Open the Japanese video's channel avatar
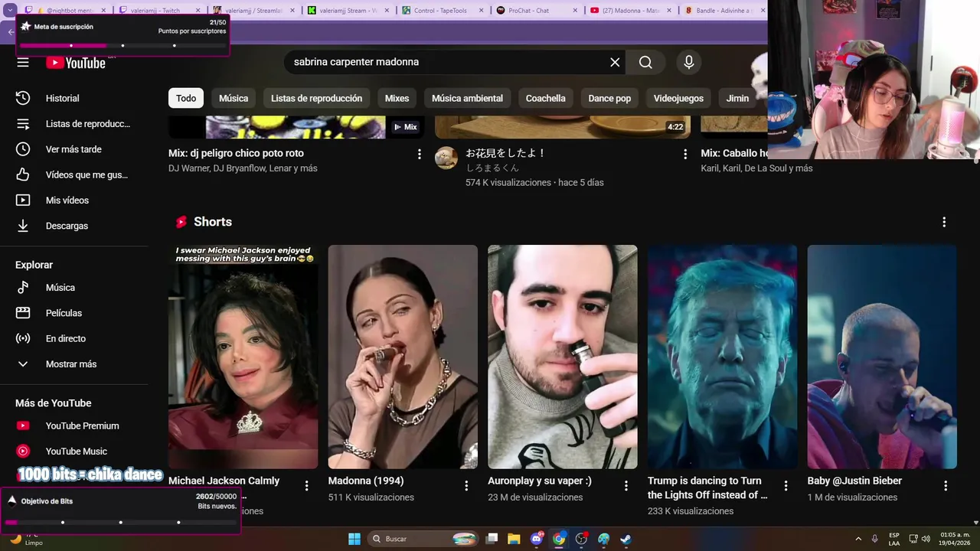 pos(446,158)
